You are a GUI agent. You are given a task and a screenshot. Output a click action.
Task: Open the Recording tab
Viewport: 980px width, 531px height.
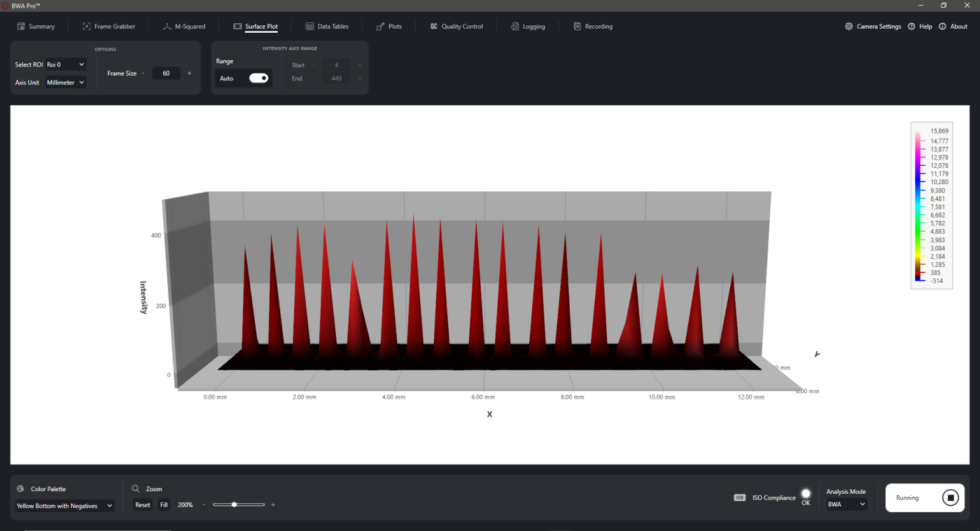pos(593,27)
